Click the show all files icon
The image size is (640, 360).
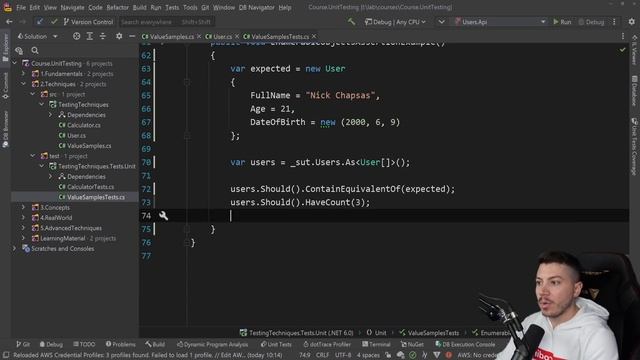[19, 50]
